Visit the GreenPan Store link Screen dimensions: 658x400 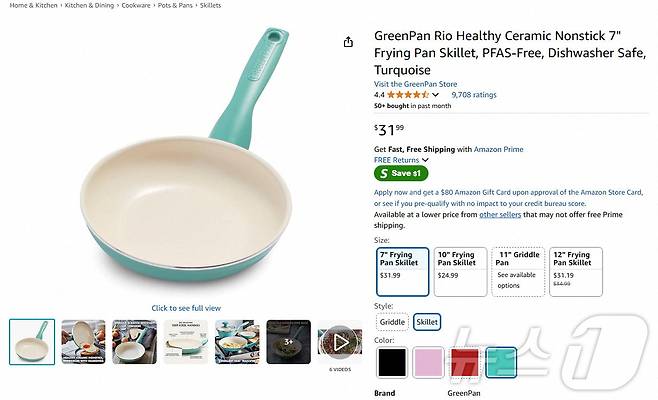click(x=415, y=84)
